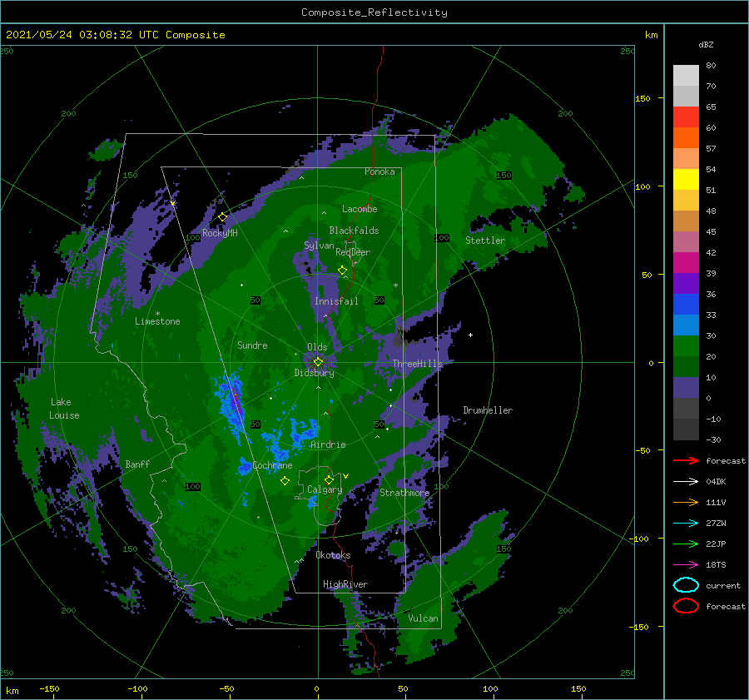The width and height of the screenshot is (749, 700).
Task: Select the cyan 27ZW arrow legend icon
Action: pyautogui.click(x=686, y=523)
